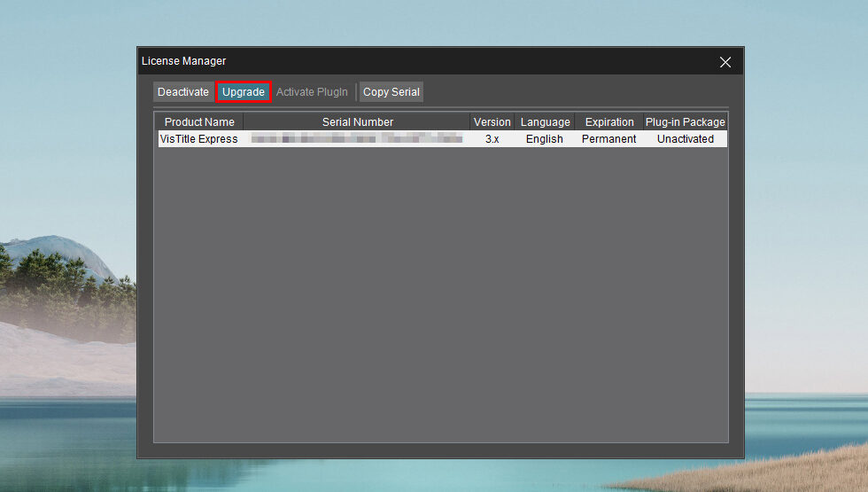
Task: Select the VisTitle Express product row
Action: click(442, 139)
